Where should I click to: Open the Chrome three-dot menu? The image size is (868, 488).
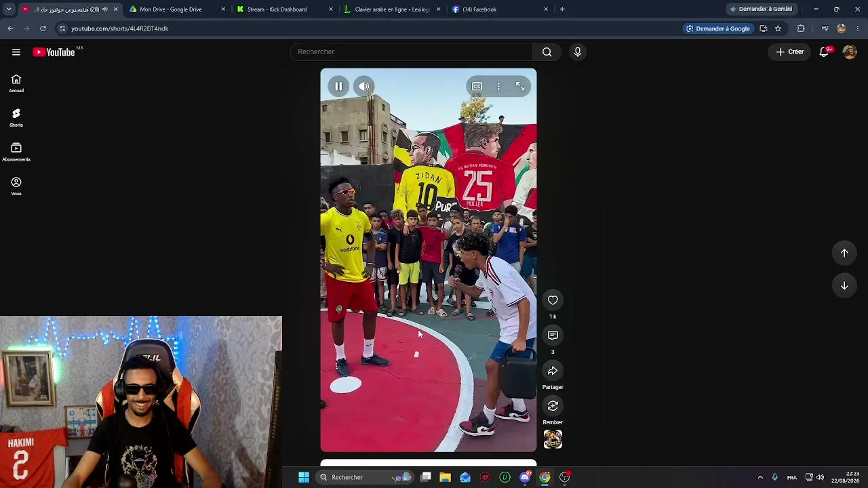coord(858,28)
